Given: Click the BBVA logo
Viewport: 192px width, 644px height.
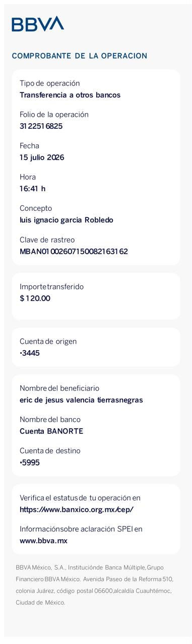Looking at the screenshot, I should pyautogui.click(x=38, y=24).
